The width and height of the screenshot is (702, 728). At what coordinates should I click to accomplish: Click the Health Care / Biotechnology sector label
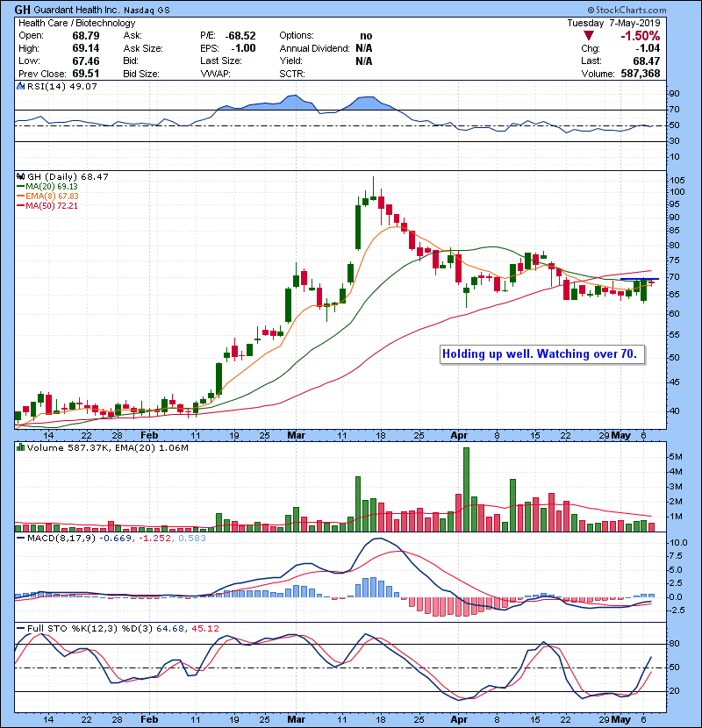click(77, 23)
